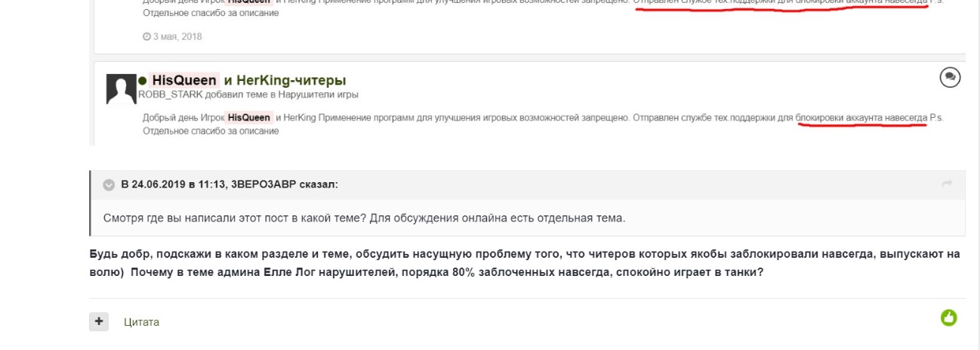Click the green status dot before HisQueen

(x=141, y=80)
